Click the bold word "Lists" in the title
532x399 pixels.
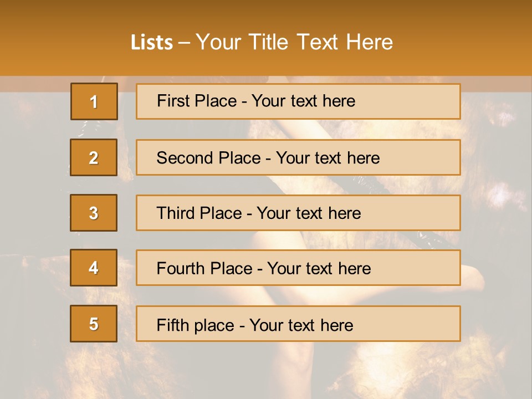152,43
